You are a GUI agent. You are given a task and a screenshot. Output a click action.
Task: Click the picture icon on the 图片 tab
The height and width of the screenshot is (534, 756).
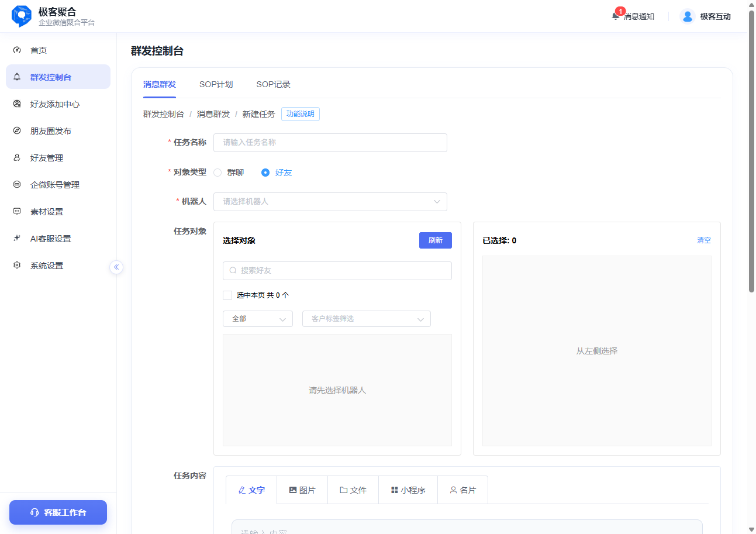293,490
